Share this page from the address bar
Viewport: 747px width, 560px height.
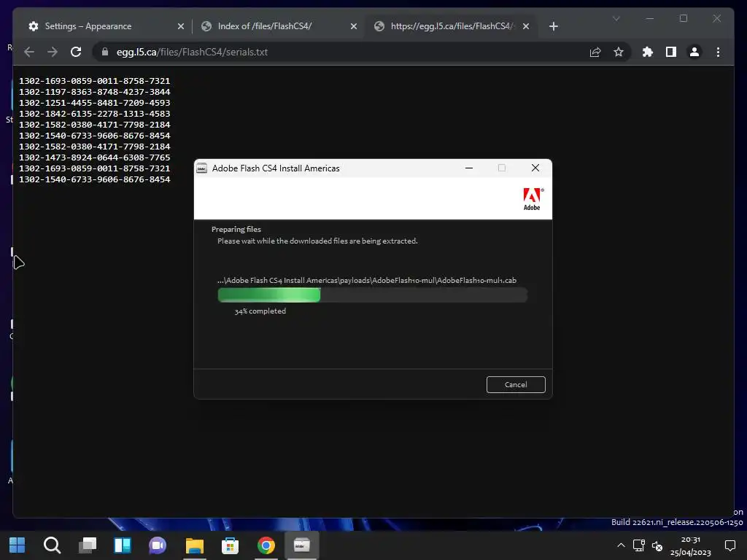(x=595, y=52)
